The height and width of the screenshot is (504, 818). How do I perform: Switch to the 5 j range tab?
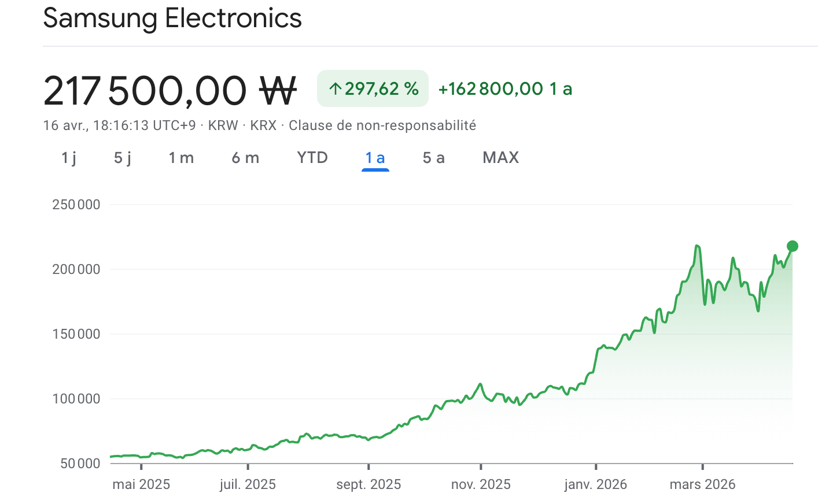click(123, 158)
